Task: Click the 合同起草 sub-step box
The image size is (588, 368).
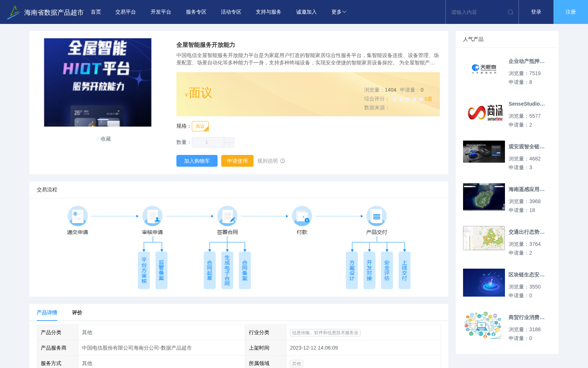Action: pyautogui.click(x=209, y=270)
